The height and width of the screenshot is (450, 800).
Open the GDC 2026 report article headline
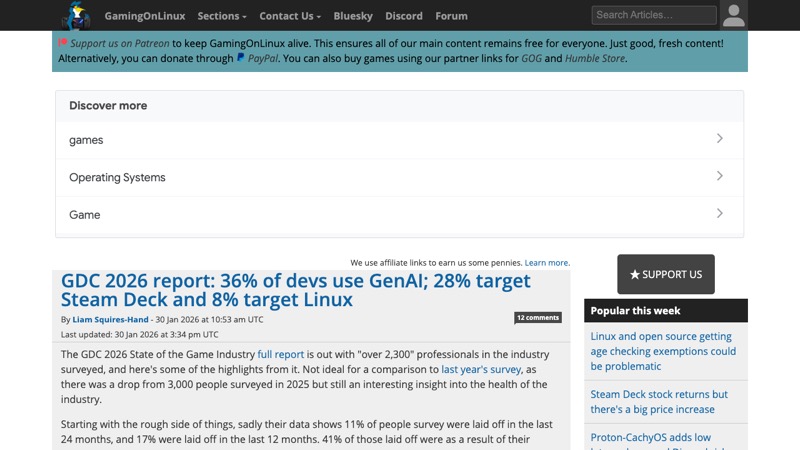[x=295, y=290]
